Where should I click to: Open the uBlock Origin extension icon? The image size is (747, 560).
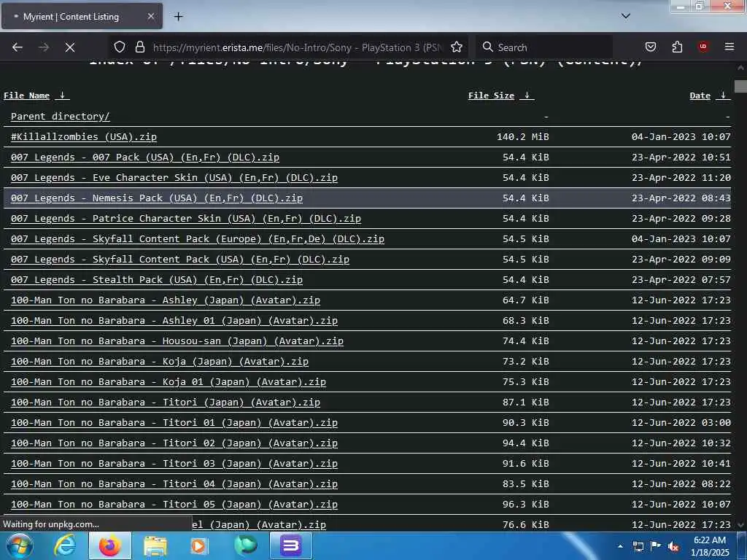tap(703, 47)
